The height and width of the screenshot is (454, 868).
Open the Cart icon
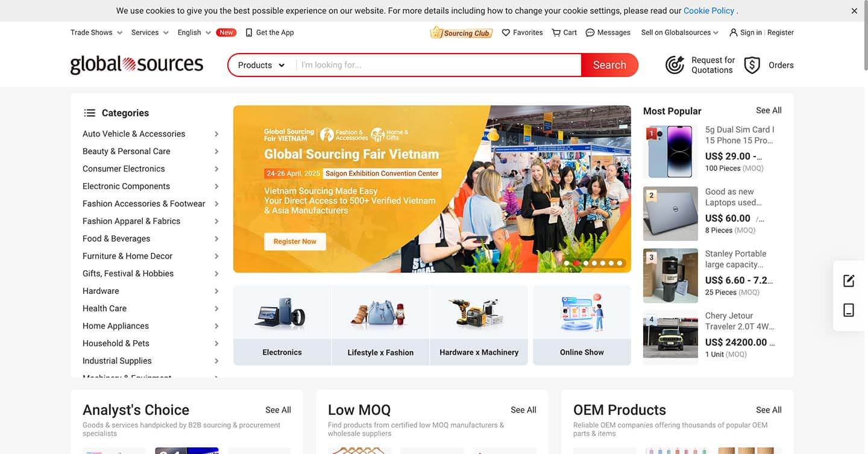[x=556, y=33]
